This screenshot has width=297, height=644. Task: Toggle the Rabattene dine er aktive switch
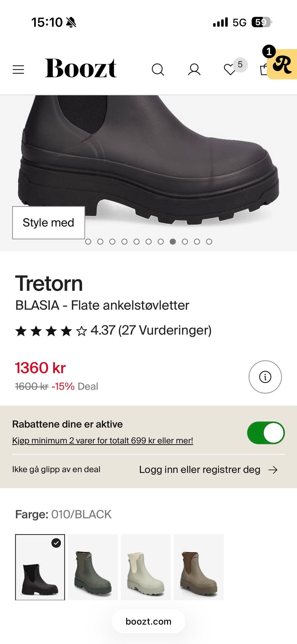click(266, 433)
